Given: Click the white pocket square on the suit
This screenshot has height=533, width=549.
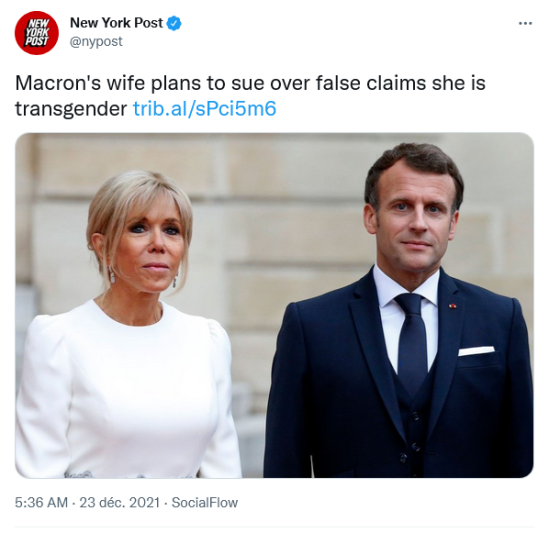Looking at the screenshot, I should coord(477,351).
